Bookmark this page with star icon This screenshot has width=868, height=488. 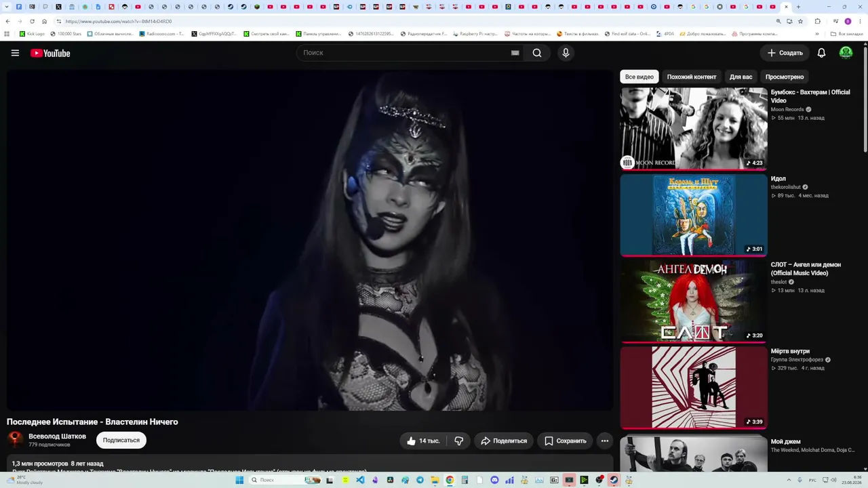point(800,21)
